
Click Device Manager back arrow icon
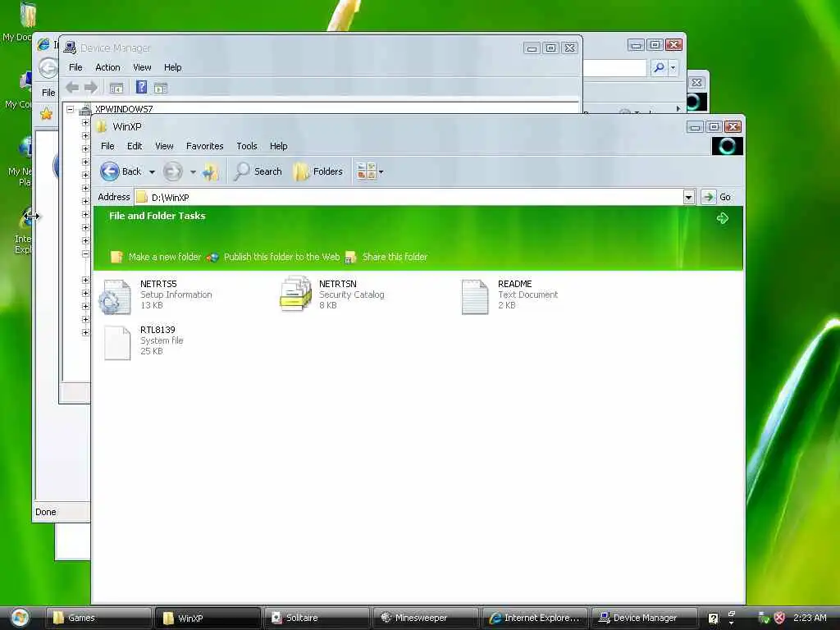point(72,87)
